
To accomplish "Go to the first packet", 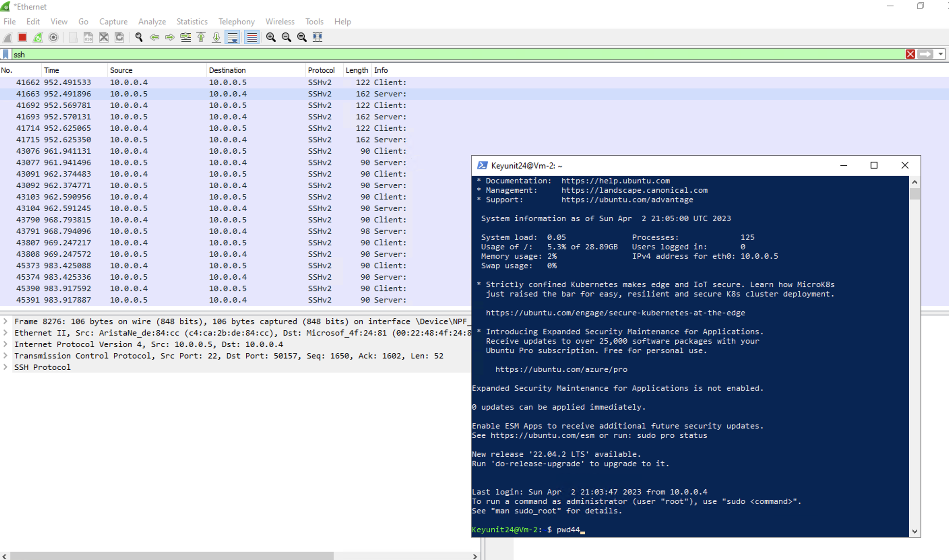I will (201, 37).
